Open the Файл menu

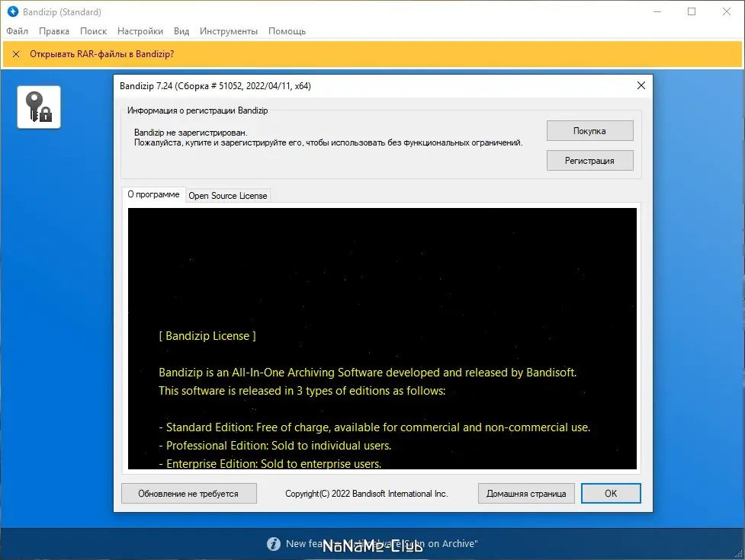tap(17, 31)
